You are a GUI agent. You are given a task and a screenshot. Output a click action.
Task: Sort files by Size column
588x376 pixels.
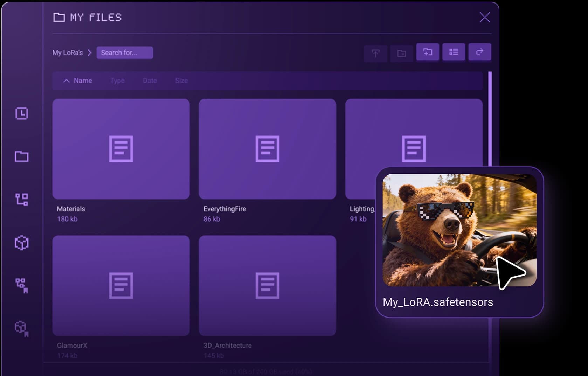[181, 81]
